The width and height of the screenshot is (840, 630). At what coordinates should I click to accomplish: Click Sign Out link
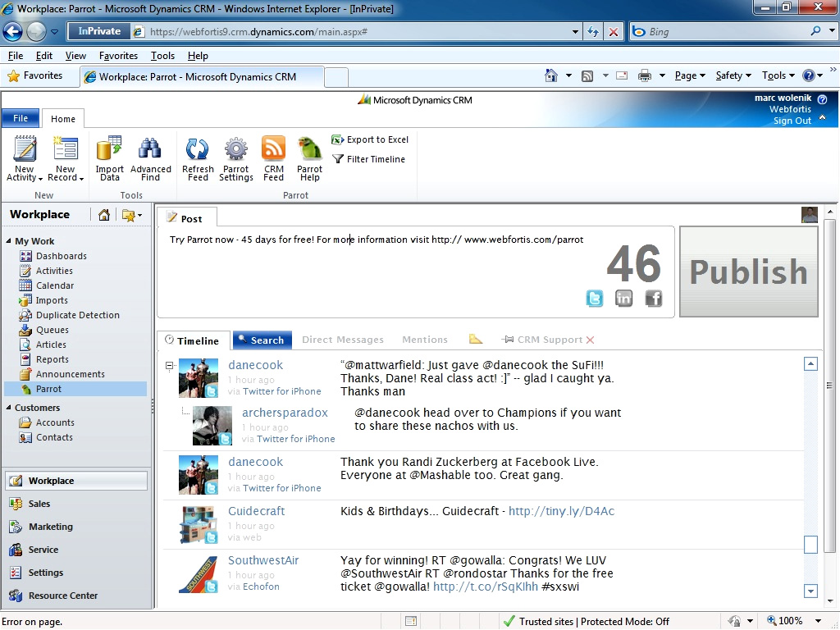792,121
